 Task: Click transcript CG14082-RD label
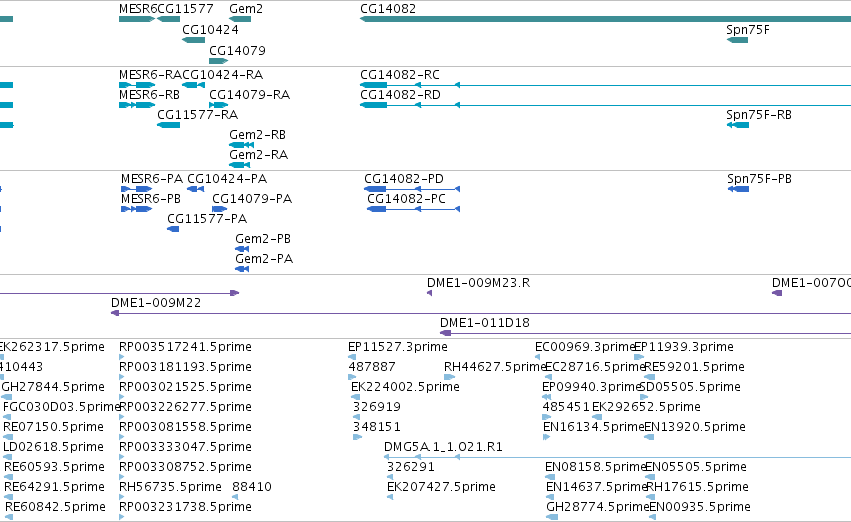pos(401,94)
